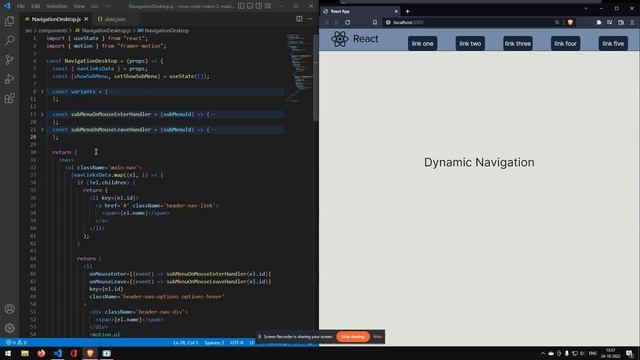Open the File menu

pos(21,6)
